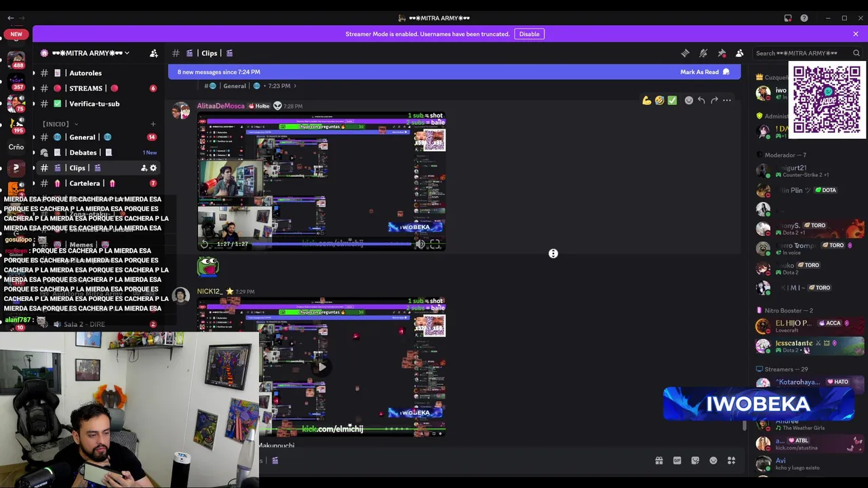The image size is (868, 488).
Task: Toggle channel notification mute bell
Action: [703, 53]
